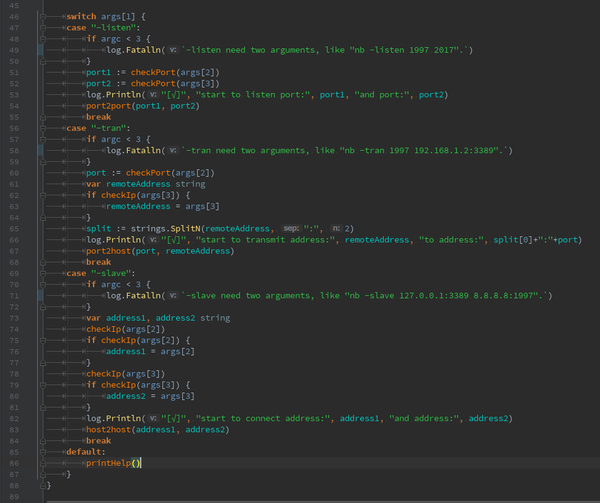600x503 pixels.
Task: Click "var address1, address2 string" on line 73
Action: coord(158,318)
